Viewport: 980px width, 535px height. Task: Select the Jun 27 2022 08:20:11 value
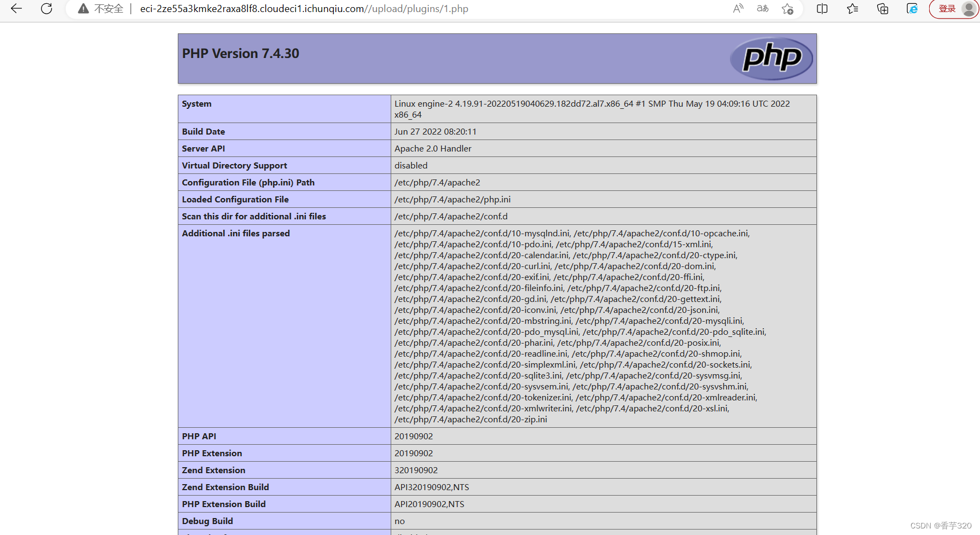(436, 132)
